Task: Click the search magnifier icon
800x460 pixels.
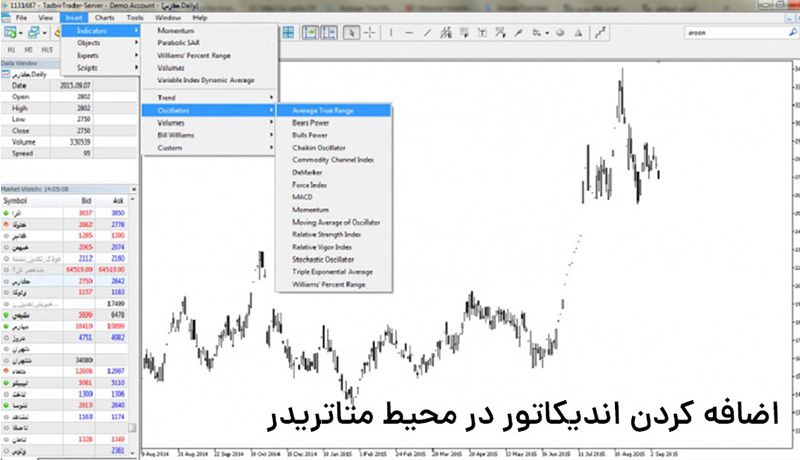Action: (792, 33)
